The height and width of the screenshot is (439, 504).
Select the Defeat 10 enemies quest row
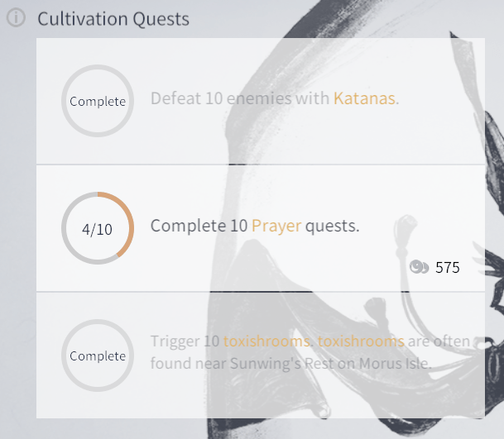tap(261, 101)
